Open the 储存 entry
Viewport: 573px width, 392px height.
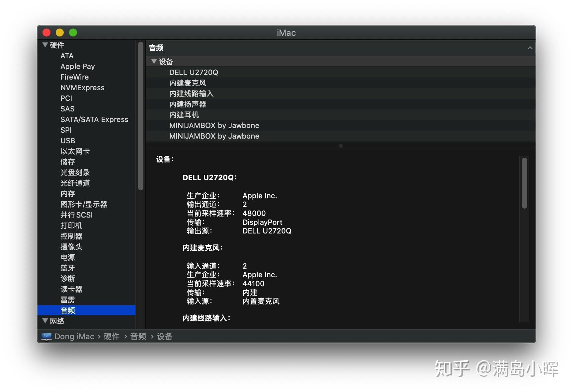(68, 162)
